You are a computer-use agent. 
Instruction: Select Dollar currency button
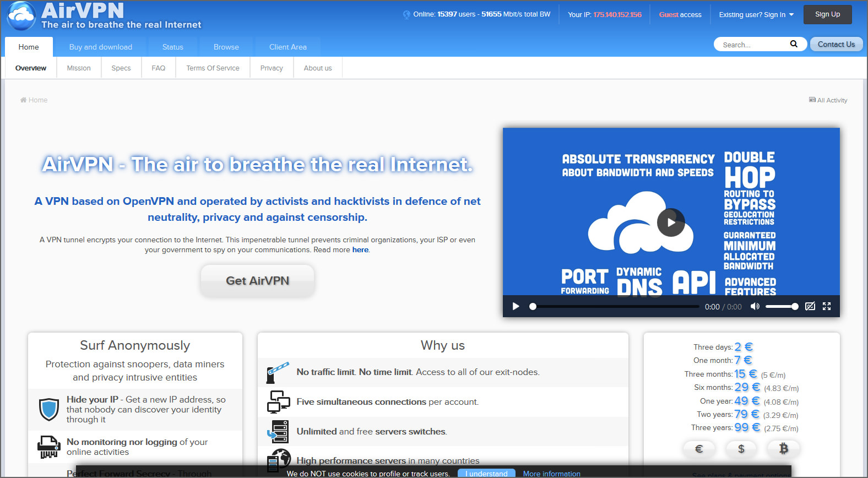coord(741,449)
